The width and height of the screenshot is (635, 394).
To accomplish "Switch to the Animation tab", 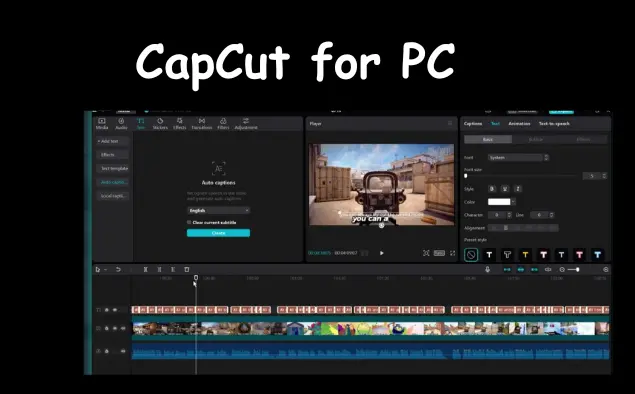I will (519, 124).
